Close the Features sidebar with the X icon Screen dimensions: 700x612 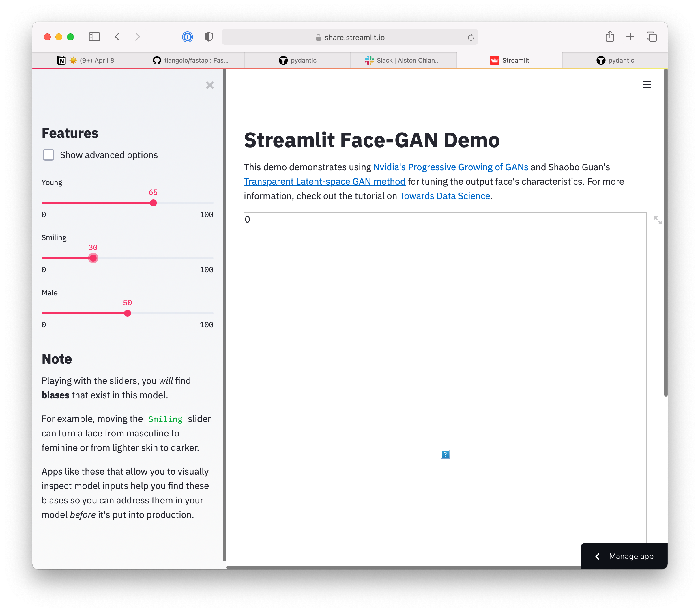tap(210, 85)
